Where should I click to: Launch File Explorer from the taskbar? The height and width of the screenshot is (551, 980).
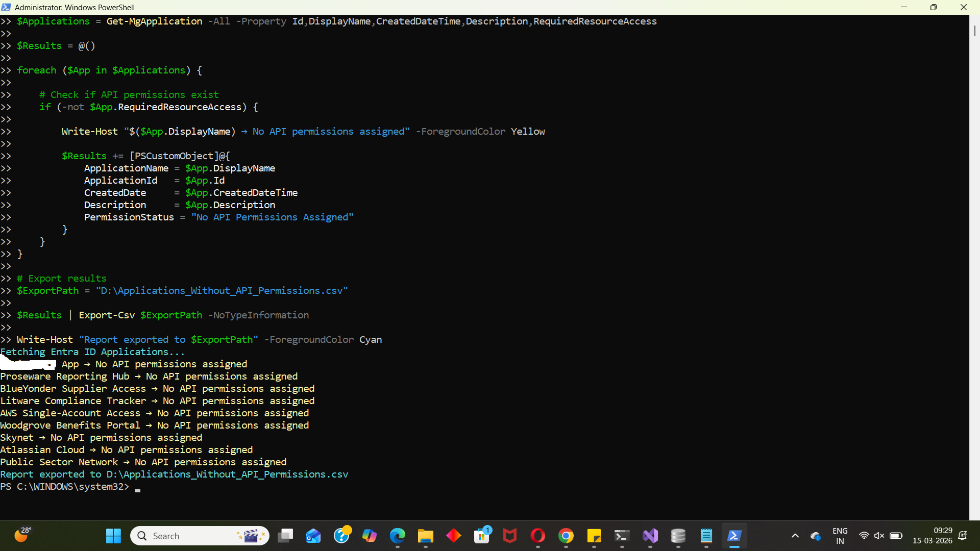pos(425,536)
